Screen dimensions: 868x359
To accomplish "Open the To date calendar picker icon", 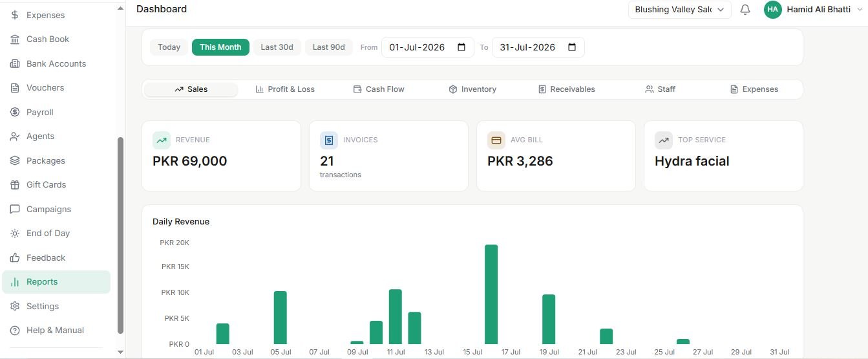I will click(572, 47).
